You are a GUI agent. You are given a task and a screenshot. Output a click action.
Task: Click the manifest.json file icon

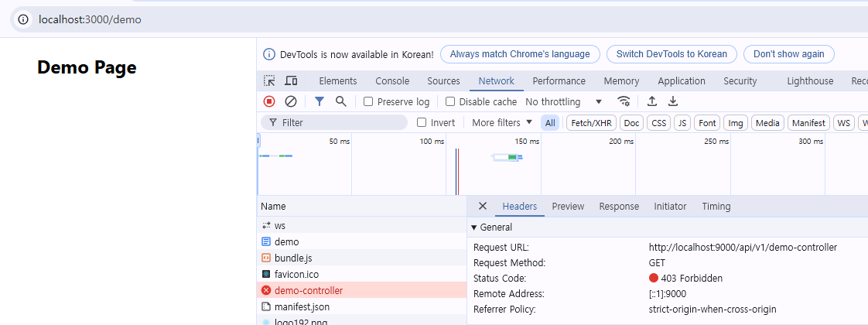266,306
